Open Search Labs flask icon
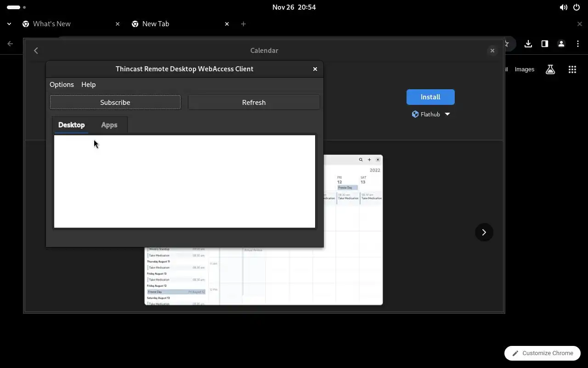 click(550, 69)
